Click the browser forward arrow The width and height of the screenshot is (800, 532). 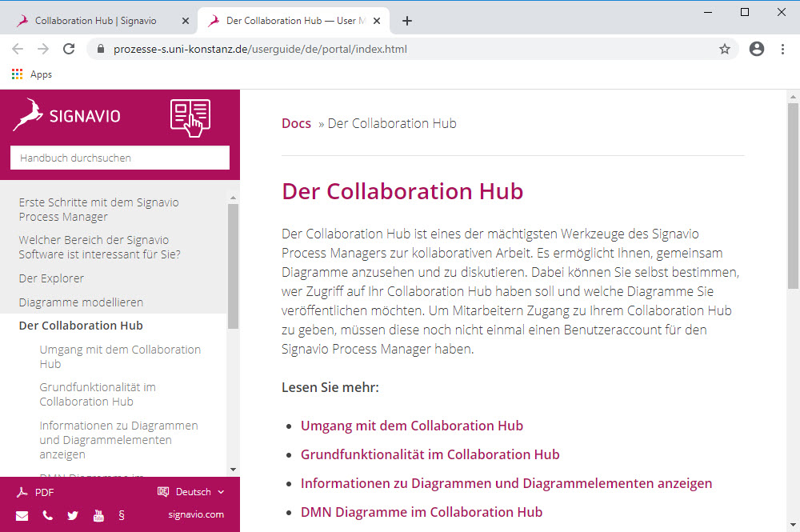click(43, 49)
